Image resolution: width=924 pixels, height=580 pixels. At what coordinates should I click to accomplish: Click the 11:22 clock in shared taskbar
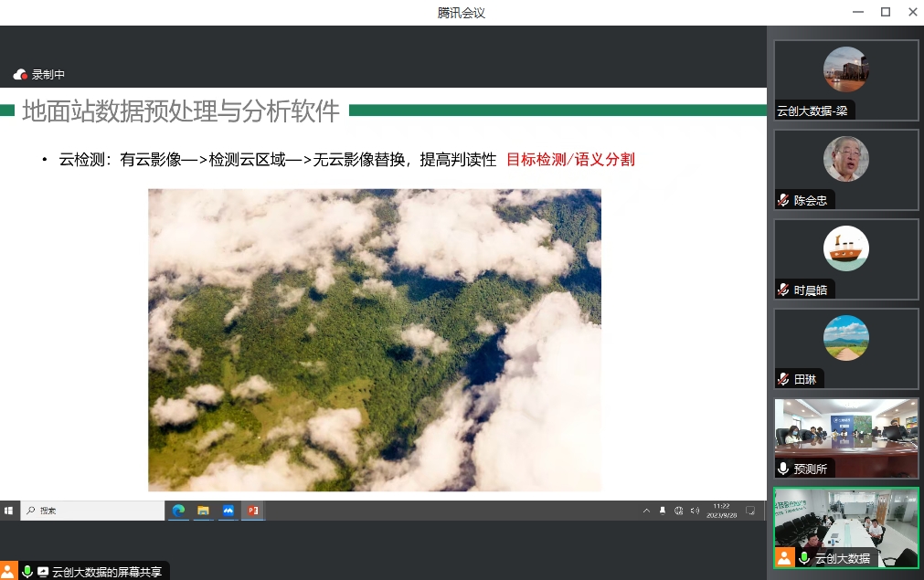[721, 511]
